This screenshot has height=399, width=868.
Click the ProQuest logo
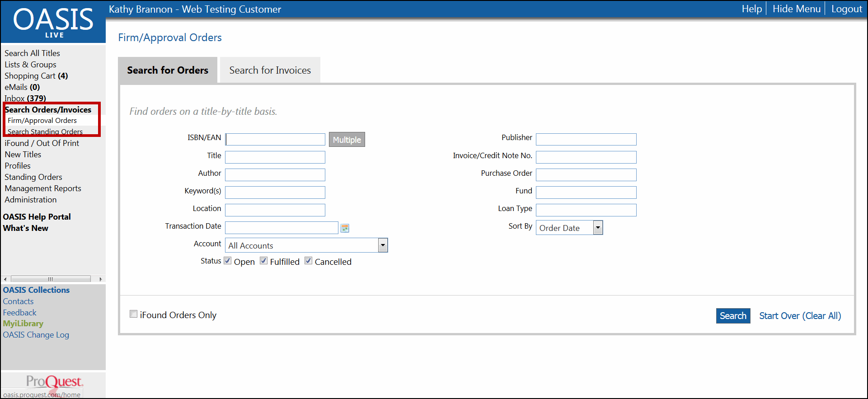54,381
